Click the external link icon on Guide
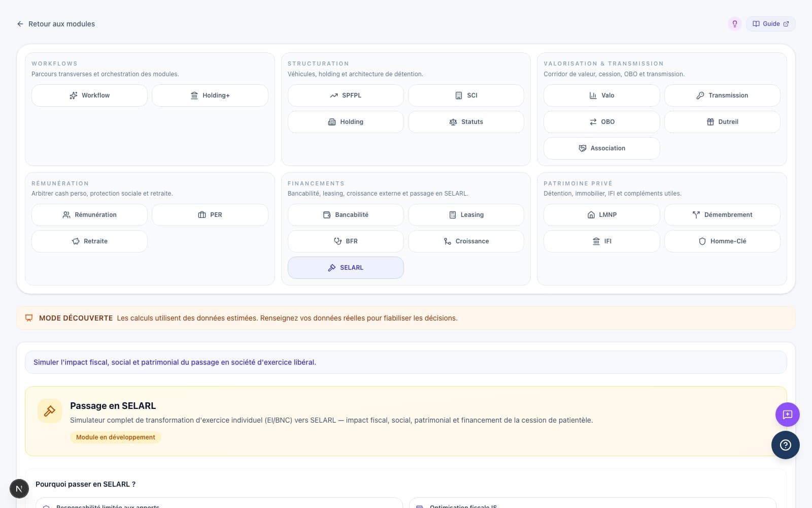 786,24
